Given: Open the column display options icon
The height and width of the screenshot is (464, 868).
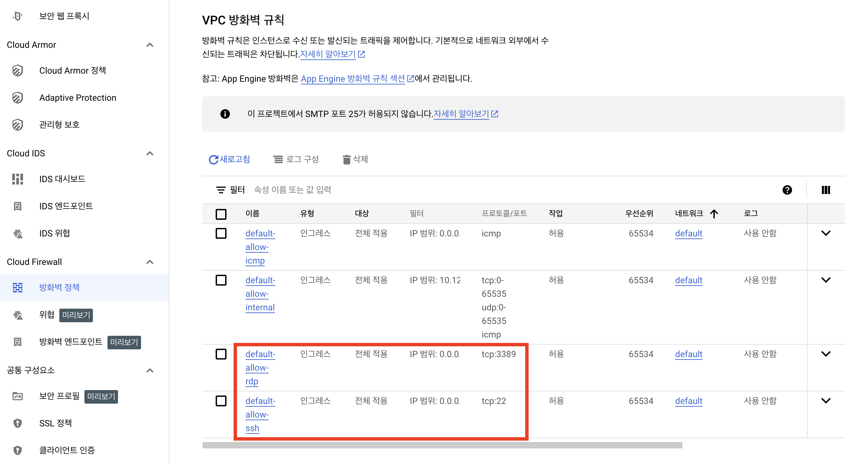Looking at the screenshot, I should click(x=826, y=190).
